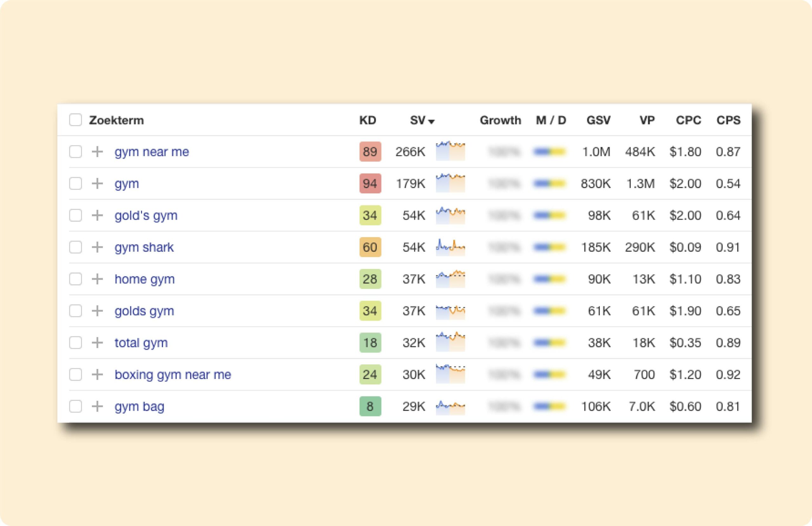Open the 'golds gym' keyword link
The height and width of the screenshot is (526, 812).
pyautogui.click(x=144, y=311)
